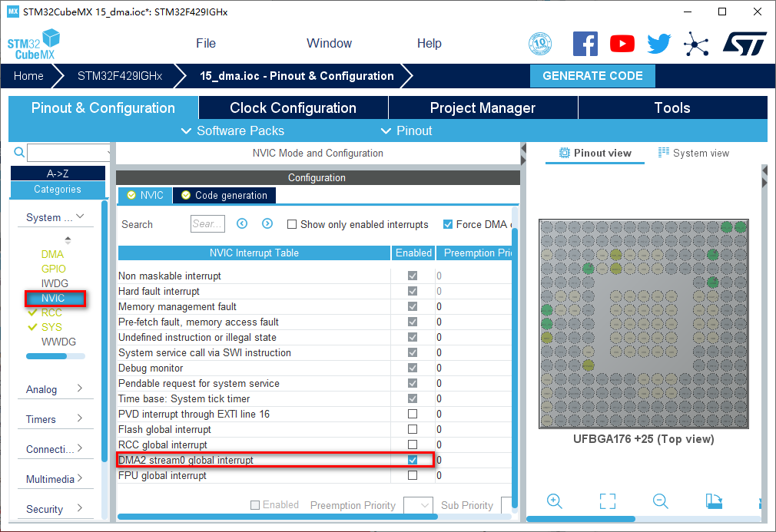The width and height of the screenshot is (776, 532).
Task: Select NVIC in the System list
Action: pos(53,298)
